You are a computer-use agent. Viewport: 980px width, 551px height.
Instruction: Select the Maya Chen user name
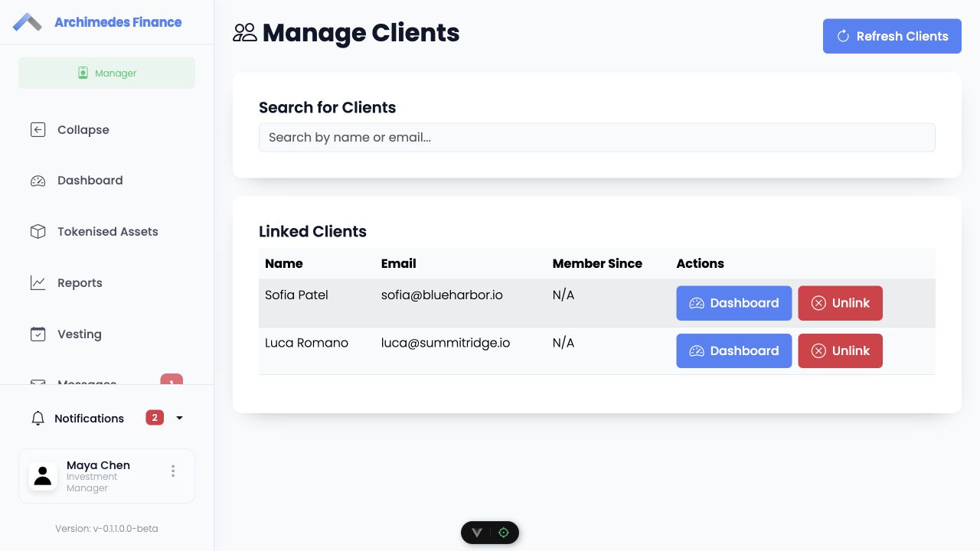click(98, 465)
